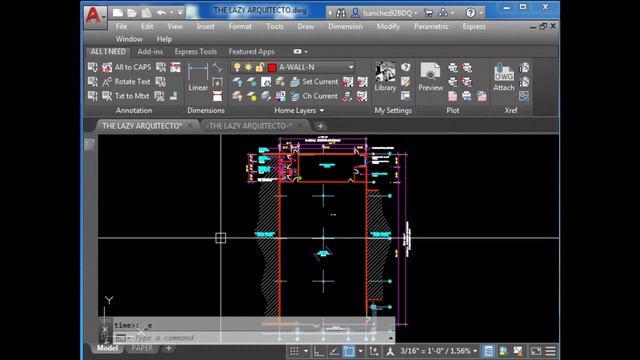The height and width of the screenshot is (360, 640).
Task: Toggle Ortho mode in status bar
Action: tap(319, 351)
